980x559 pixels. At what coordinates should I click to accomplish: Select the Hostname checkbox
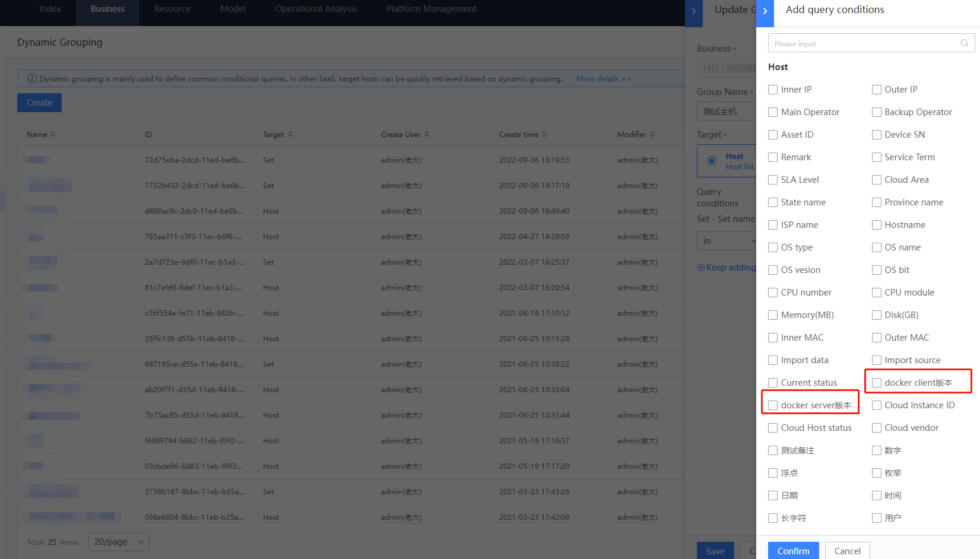877,224
